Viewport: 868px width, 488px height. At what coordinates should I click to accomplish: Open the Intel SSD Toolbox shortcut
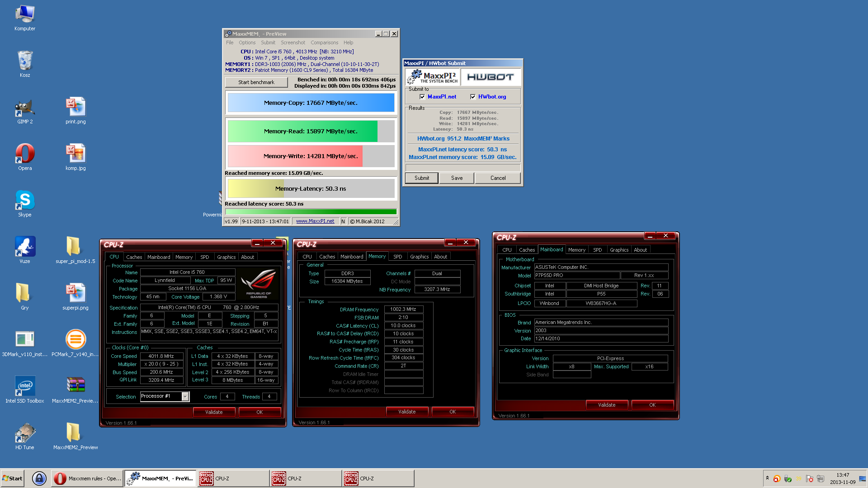click(x=25, y=390)
